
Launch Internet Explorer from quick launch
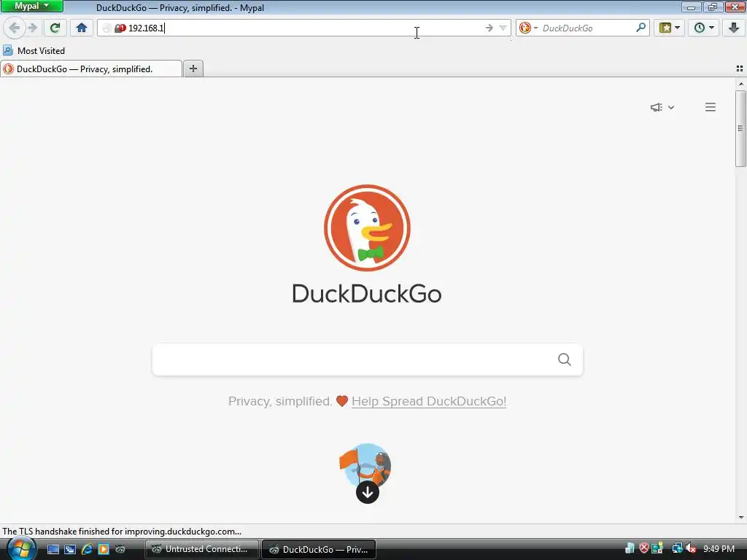tap(87, 549)
